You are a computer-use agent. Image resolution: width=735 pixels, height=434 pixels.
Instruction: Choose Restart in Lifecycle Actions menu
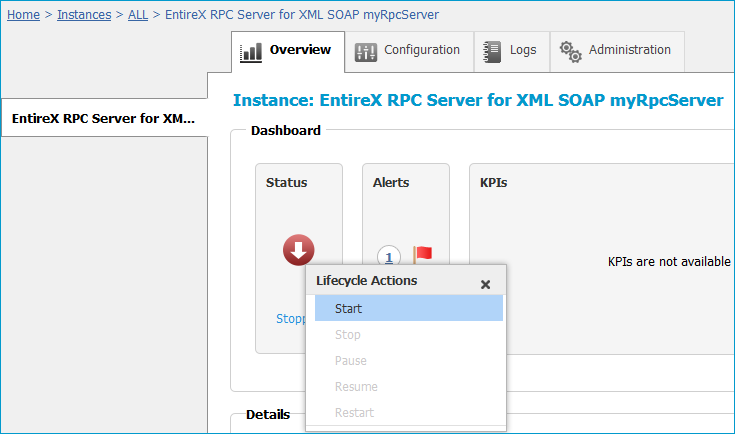(409, 412)
